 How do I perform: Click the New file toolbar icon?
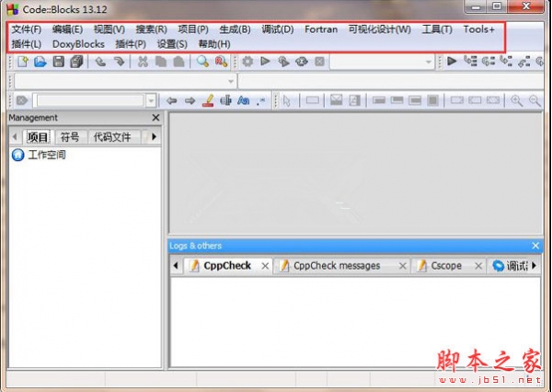click(23, 62)
